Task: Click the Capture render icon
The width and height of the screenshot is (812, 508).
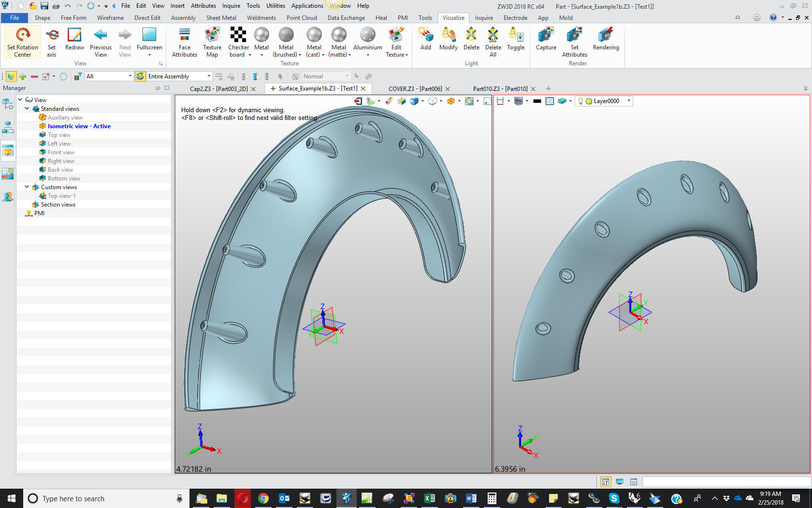Action: click(546, 39)
